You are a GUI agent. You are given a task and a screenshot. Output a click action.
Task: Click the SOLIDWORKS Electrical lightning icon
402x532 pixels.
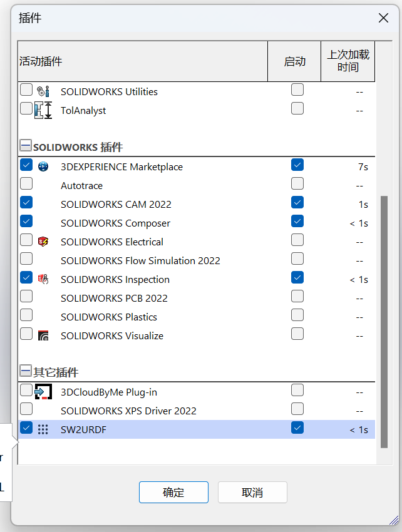click(43, 242)
